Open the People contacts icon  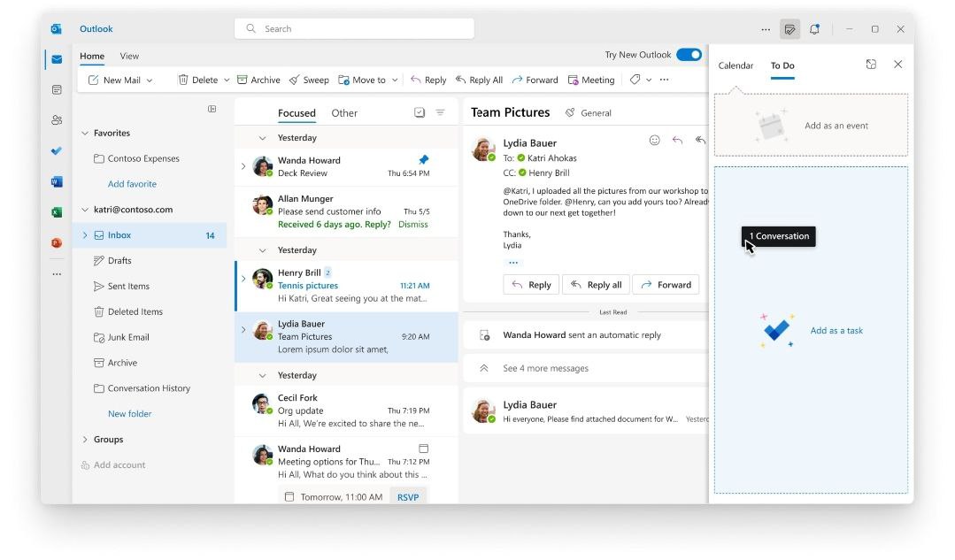click(57, 120)
